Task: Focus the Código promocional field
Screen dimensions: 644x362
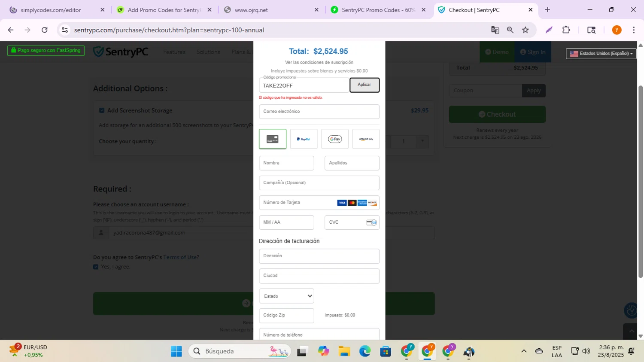Action: [304, 85]
